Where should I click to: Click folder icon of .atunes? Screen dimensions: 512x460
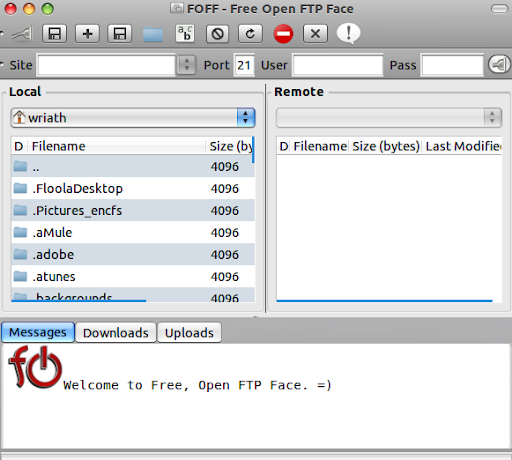click(20, 276)
